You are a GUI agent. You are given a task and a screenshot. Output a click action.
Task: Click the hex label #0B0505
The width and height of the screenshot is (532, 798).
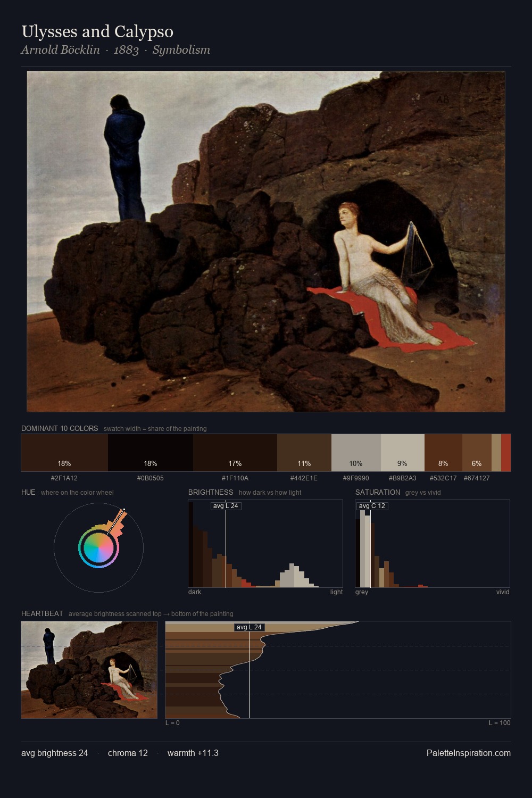pyautogui.click(x=151, y=478)
